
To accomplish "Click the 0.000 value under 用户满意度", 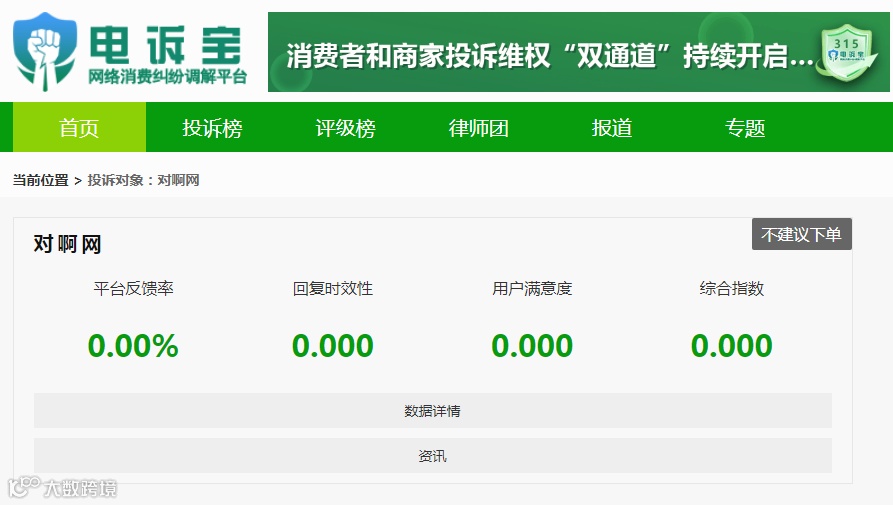I will click(x=532, y=346).
